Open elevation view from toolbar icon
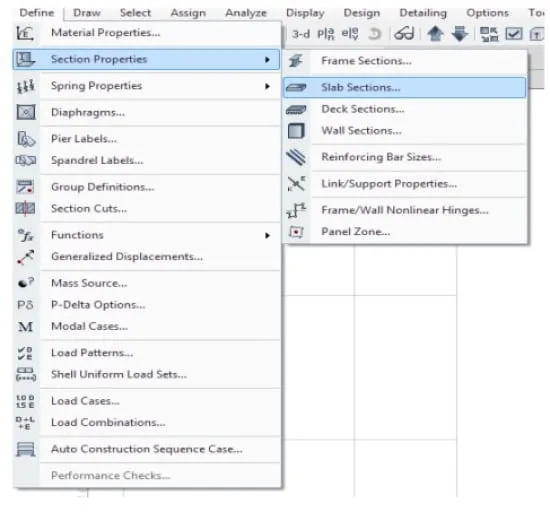The height and width of the screenshot is (512, 550). click(x=350, y=34)
